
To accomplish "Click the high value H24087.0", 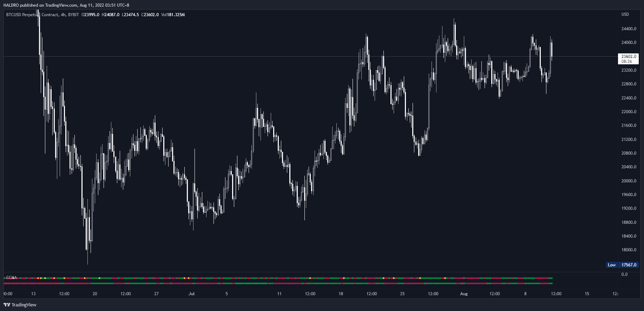I will pos(110,15).
